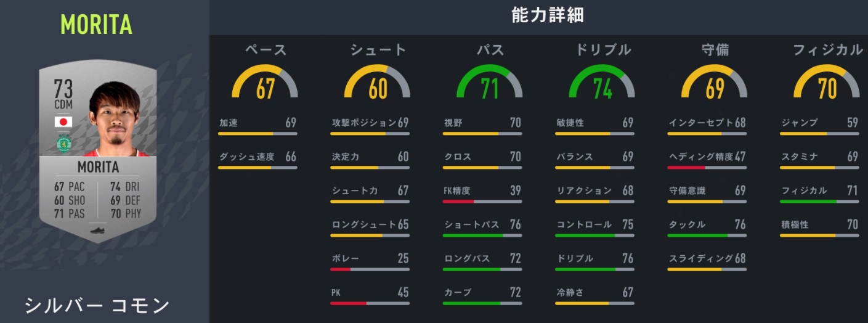The image size is (868, 323).
Task: Click the Japan flag on the card
Action: (63, 121)
